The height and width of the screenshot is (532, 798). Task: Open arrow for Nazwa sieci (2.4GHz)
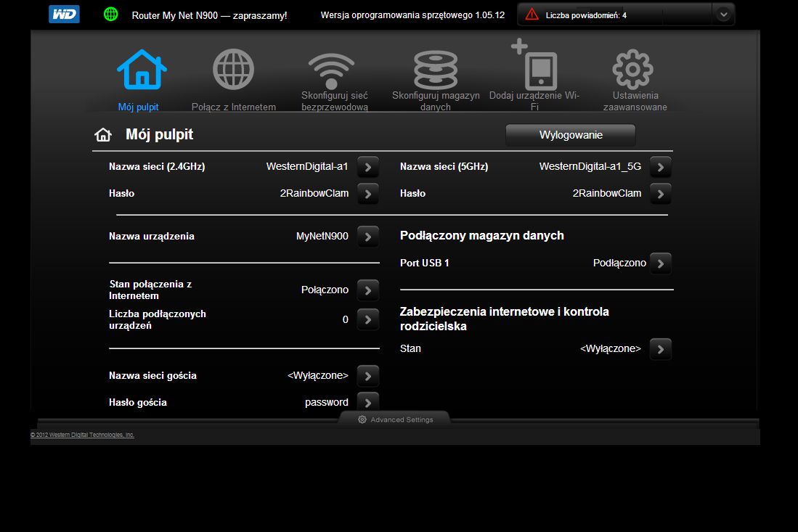[368, 167]
